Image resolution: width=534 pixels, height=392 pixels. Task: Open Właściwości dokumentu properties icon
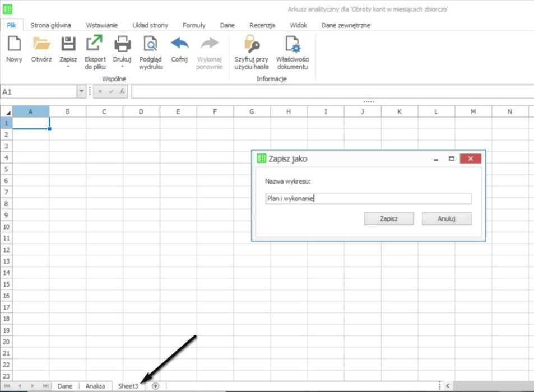(292, 44)
